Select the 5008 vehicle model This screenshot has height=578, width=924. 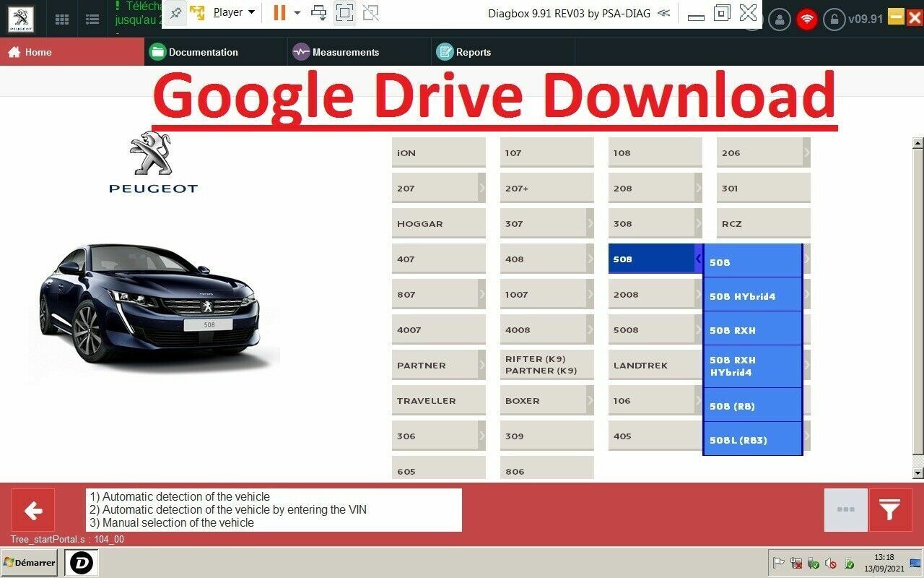pos(655,329)
